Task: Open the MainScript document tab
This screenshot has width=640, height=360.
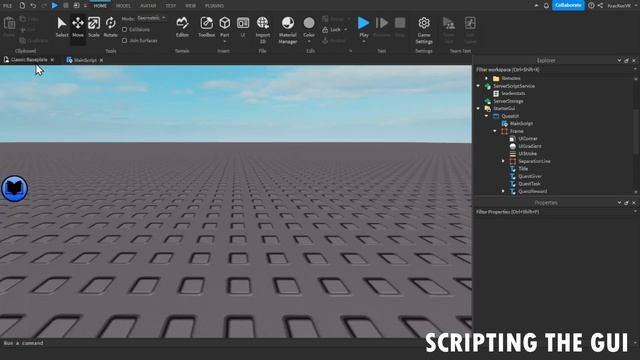Action: point(85,60)
